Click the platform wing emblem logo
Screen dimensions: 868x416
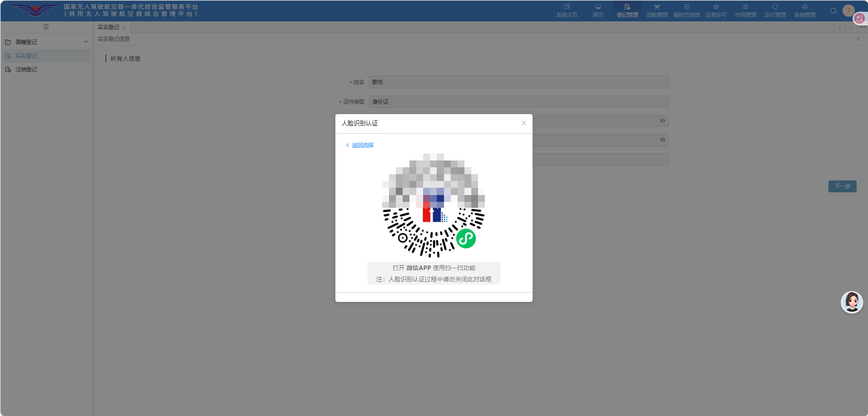tap(35, 10)
